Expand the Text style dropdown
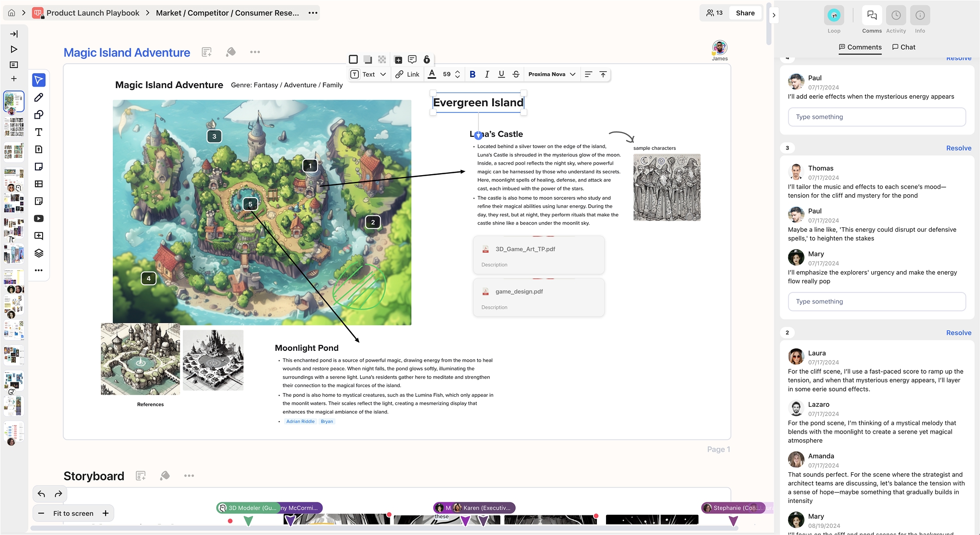This screenshot has width=980, height=535. [x=368, y=74]
